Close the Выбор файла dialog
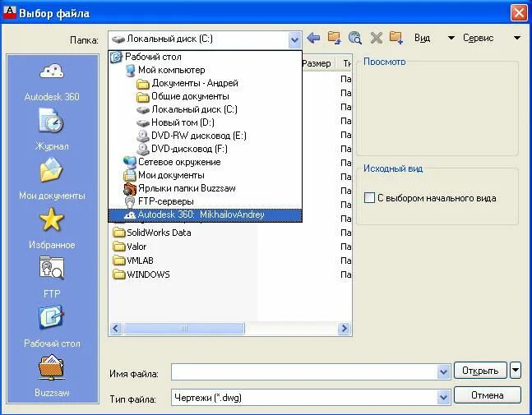 point(519,13)
